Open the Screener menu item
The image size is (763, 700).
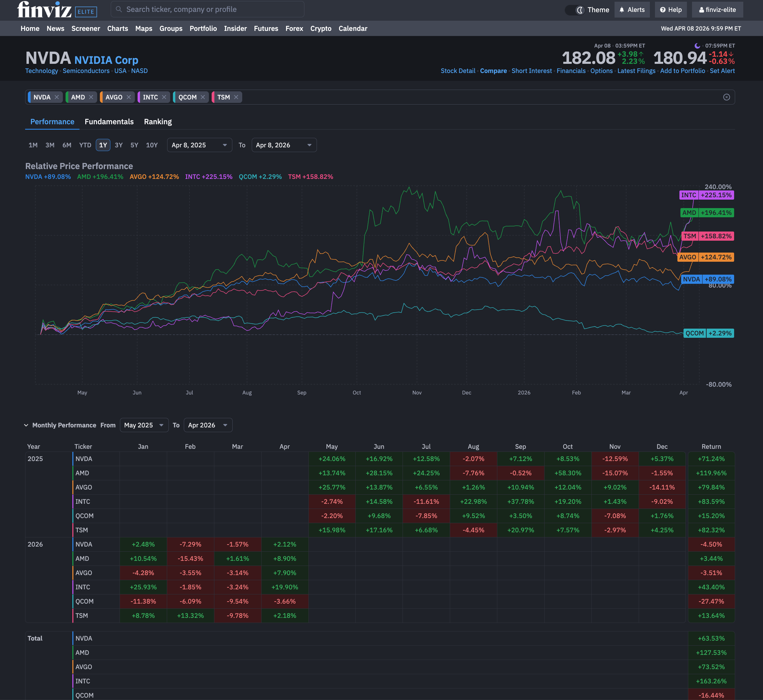pos(86,29)
